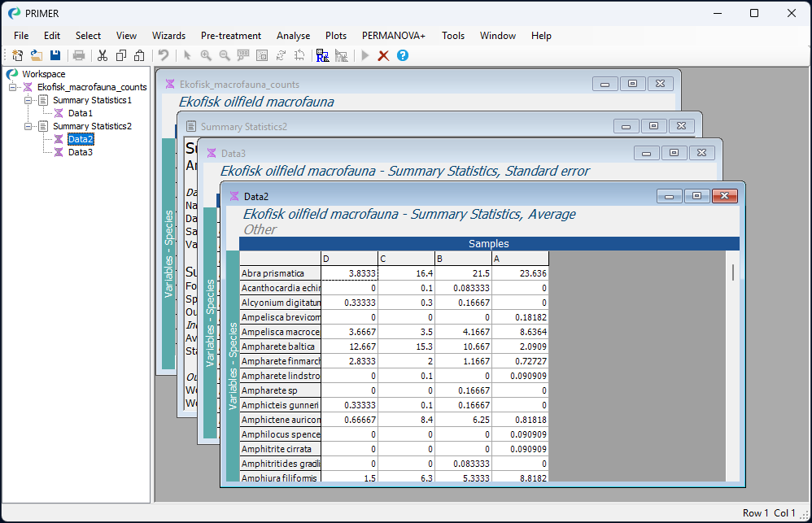Open PRIMER help
Screen dimensions: 812x523
(x=400, y=55)
